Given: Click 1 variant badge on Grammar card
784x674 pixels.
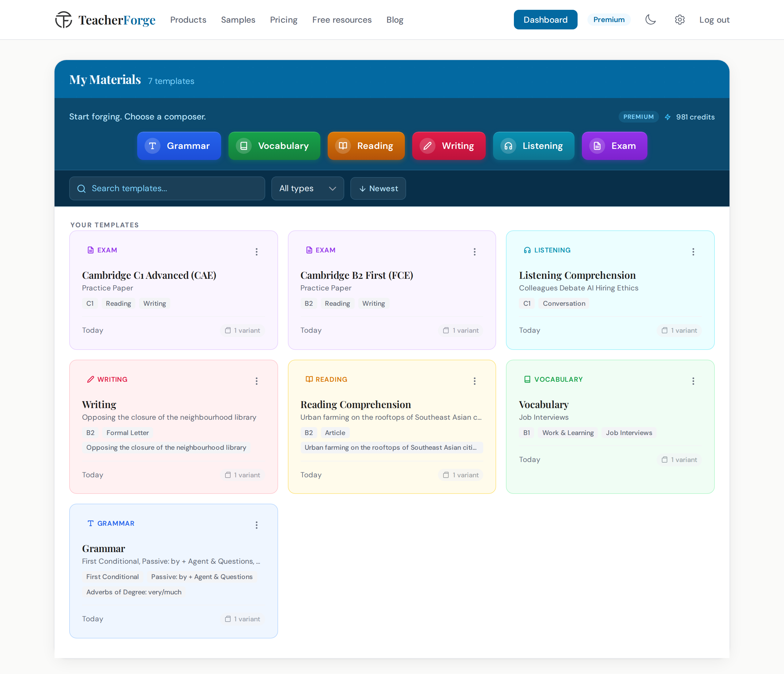Looking at the screenshot, I should (x=243, y=619).
